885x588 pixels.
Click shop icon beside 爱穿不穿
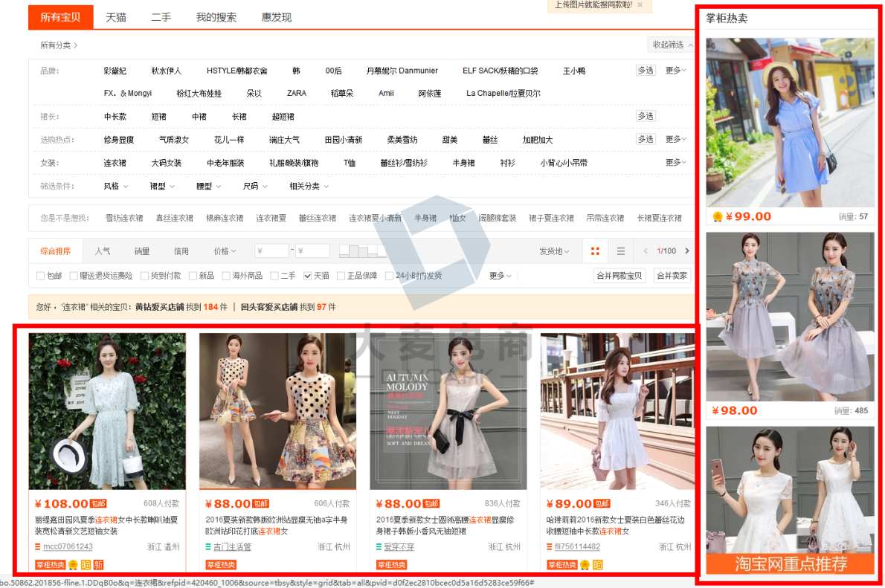click(379, 547)
